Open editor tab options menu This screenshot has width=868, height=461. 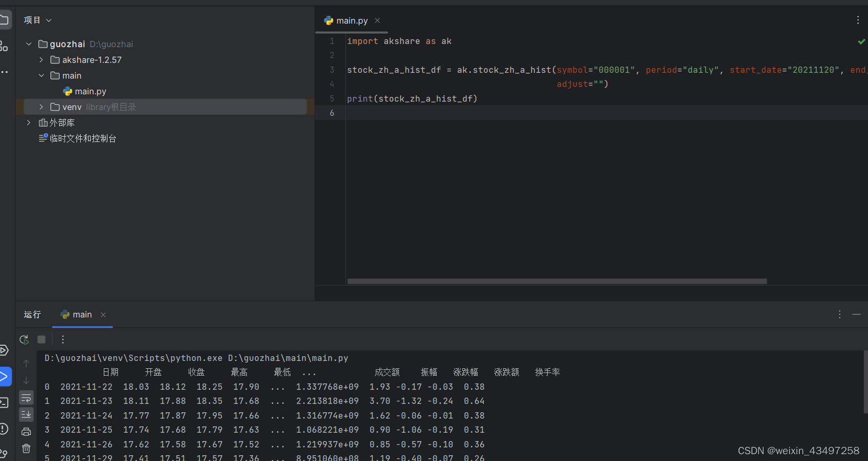(858, 20)
